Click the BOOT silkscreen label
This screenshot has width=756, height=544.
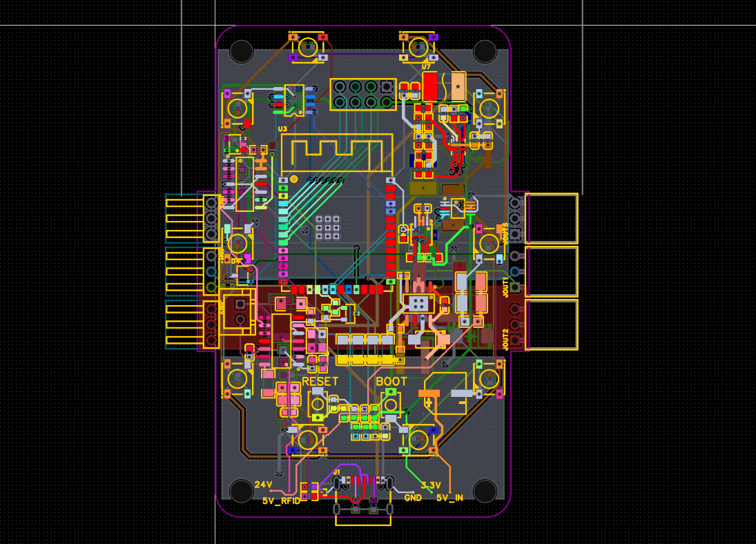(391, 382)
